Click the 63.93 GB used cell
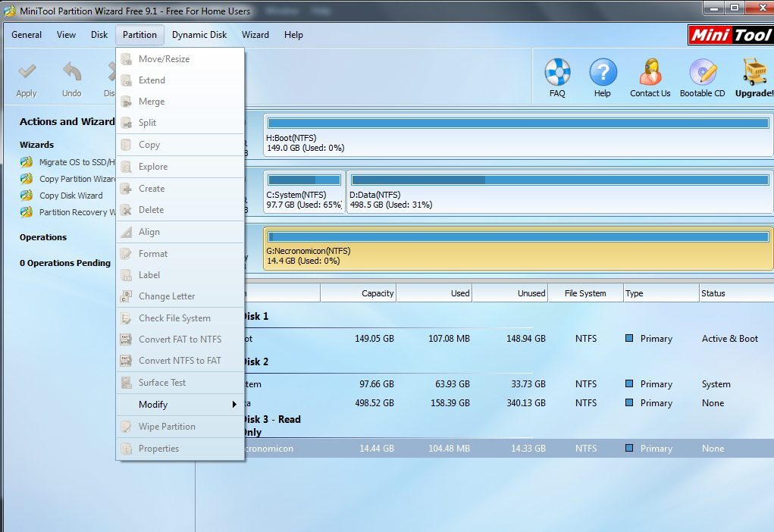 (x=452, y=384)
